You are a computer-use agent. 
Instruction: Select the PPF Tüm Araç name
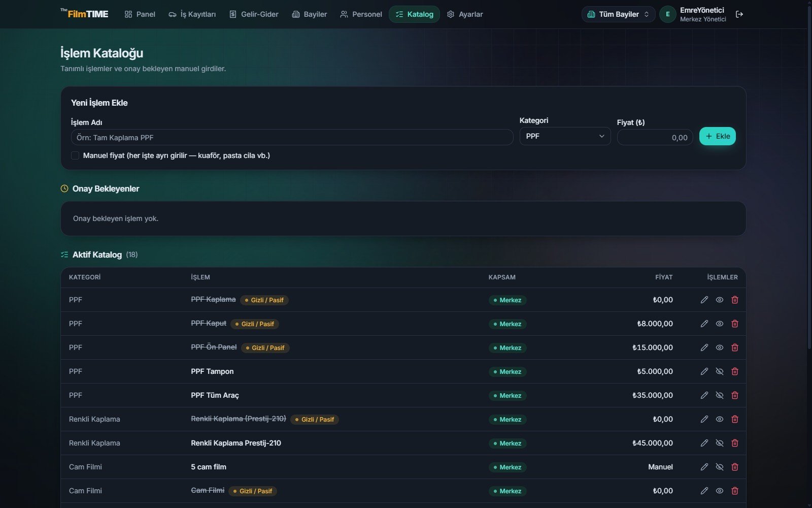pos(215,395)
